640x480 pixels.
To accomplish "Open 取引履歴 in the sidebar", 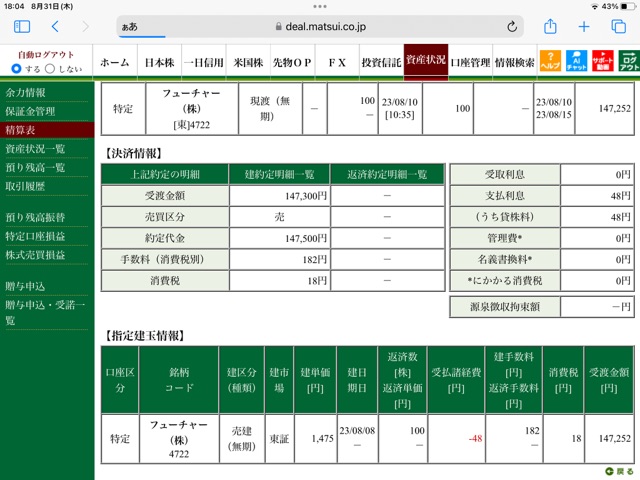I will pyautogui.click(x=25, y=187).
